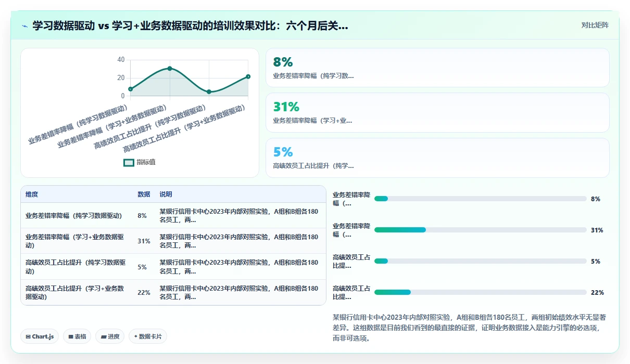Click the 5% cell in table
Viewport: 630px width, 364px height.
point(142,267)
